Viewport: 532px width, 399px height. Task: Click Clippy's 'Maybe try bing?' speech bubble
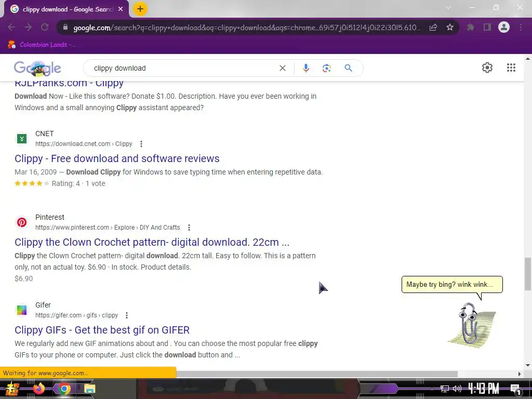pos(452,284)
